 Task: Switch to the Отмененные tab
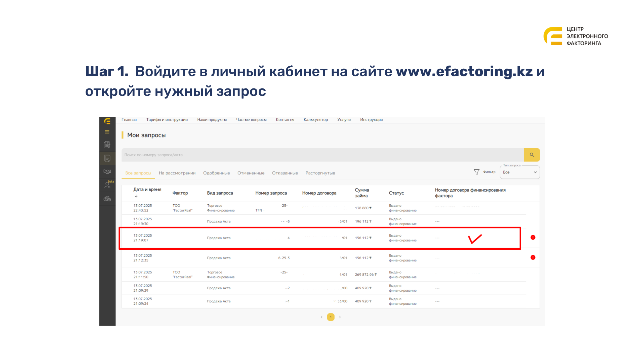(x=251, y=173)
